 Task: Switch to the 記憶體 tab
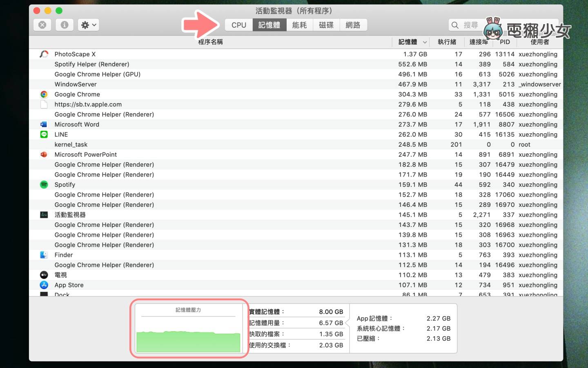(269, 25)
